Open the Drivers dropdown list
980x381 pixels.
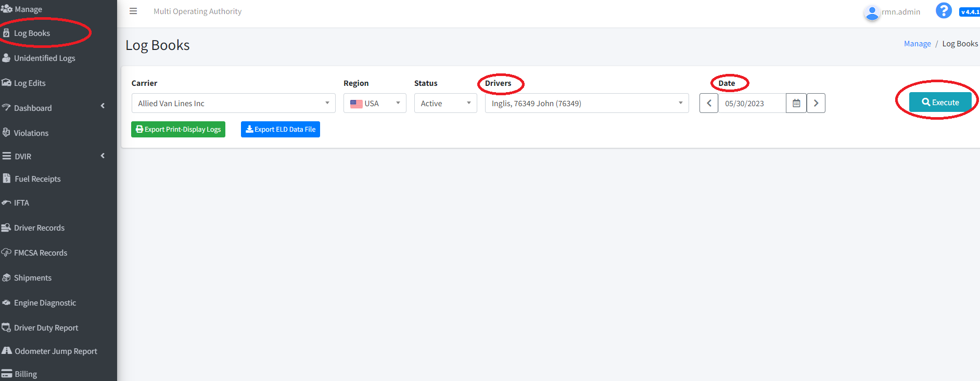pos(587,103)
